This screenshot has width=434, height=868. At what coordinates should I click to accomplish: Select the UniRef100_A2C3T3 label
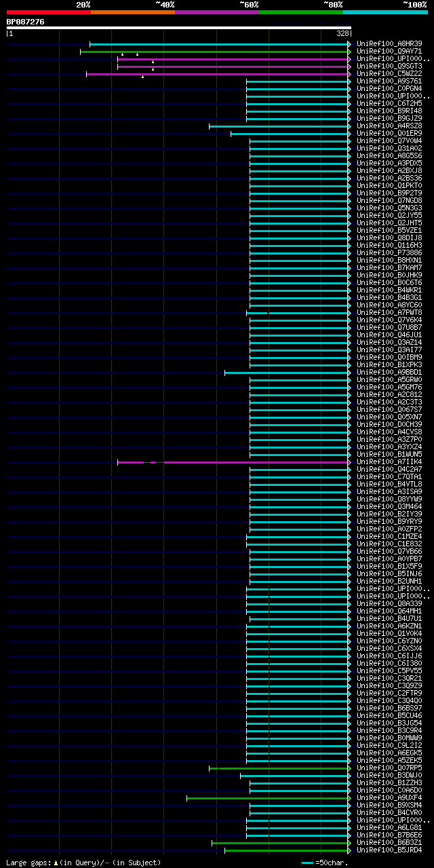[389, 402]
